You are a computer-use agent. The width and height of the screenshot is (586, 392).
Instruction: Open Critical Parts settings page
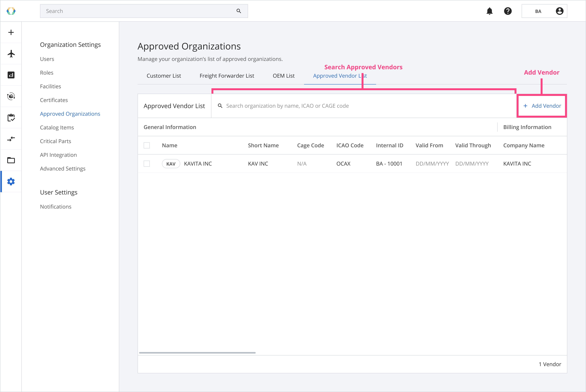[56, 141]
